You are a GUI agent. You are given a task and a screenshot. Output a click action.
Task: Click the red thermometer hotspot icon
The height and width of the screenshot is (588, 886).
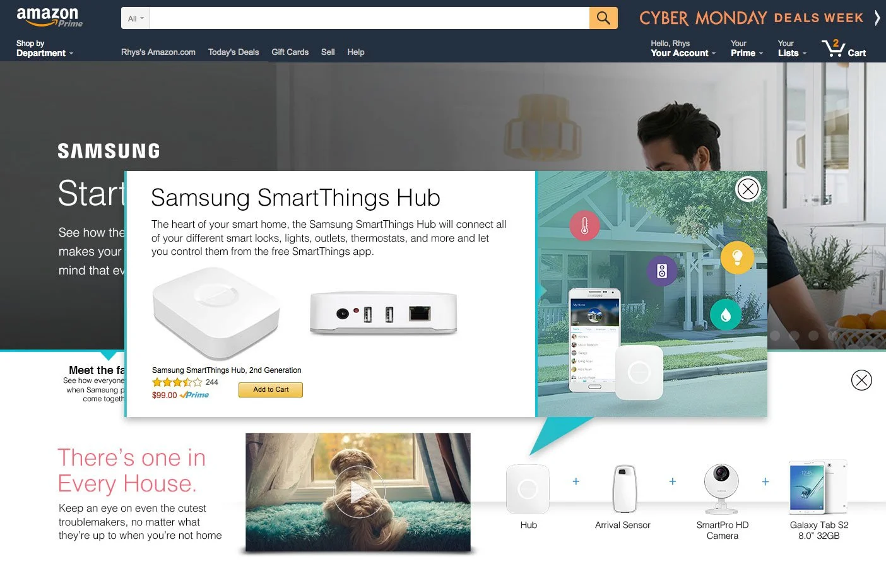[x=584, y=225]
